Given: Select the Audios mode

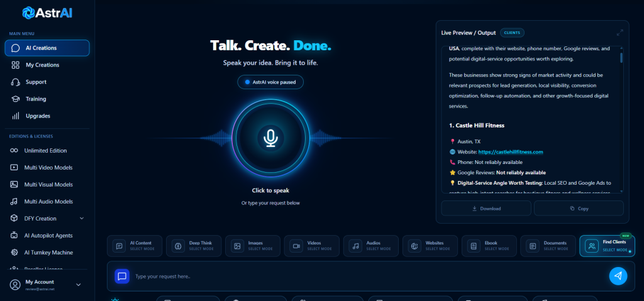Looking at the screenshot, I should click(371, 246).
